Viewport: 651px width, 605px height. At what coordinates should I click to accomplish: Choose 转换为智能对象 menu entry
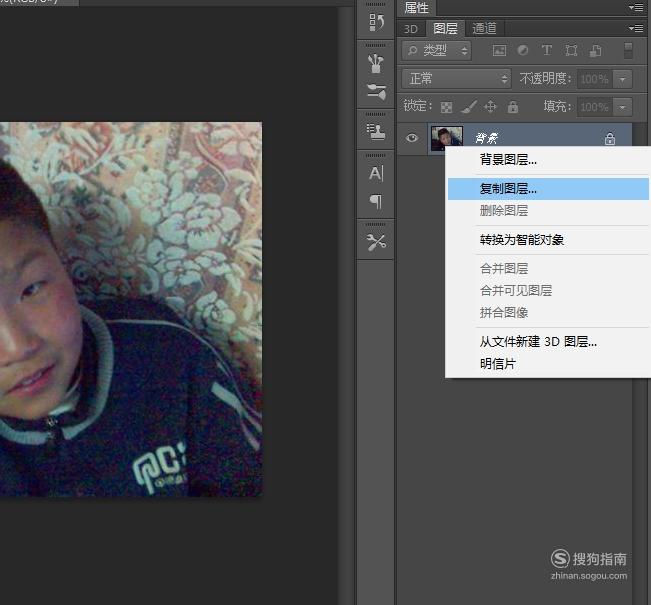[548, 240]
